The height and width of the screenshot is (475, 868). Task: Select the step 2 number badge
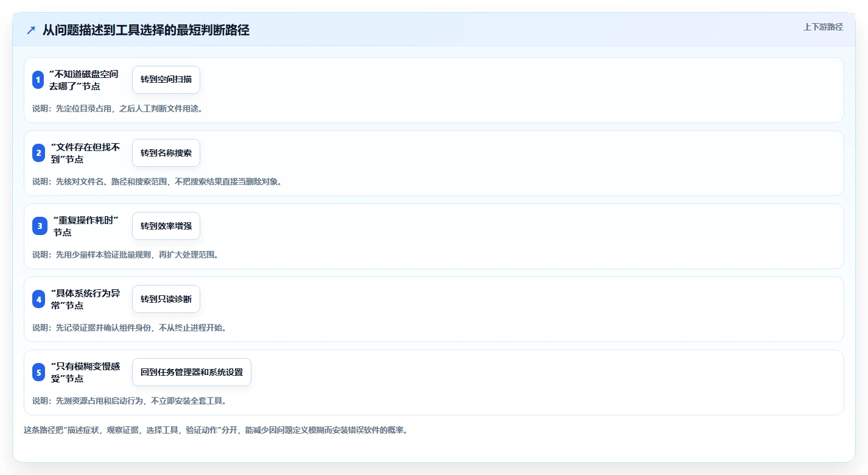(38, 153)
